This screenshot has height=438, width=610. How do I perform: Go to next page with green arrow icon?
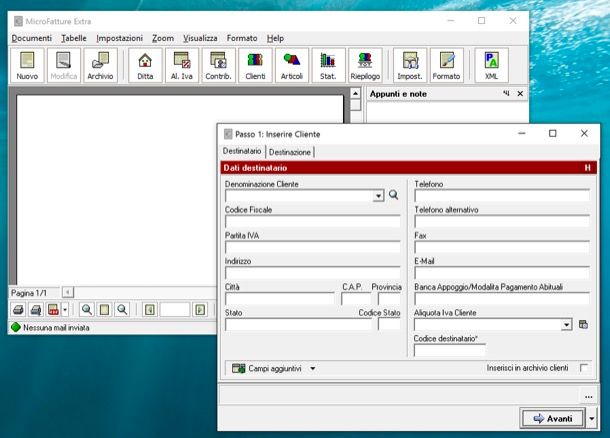(x=200, y=310)
